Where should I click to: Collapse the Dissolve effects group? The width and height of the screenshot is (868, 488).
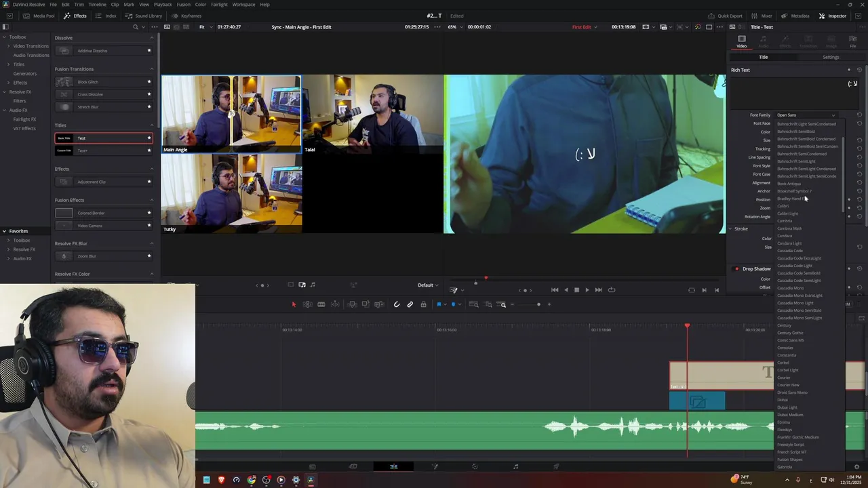pyautogui.click(x=152, y=38)
